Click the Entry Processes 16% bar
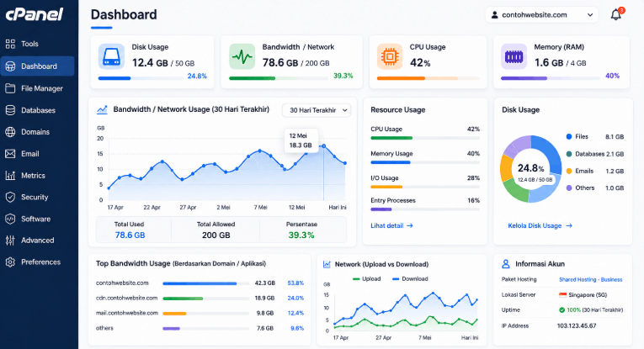Screen dimensions: 644x349 tap(425, 209)
